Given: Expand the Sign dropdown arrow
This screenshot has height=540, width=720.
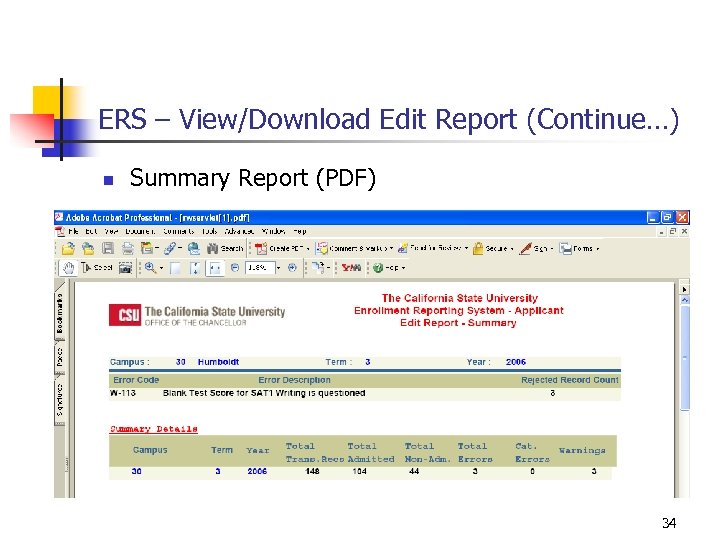Looking at the screenshot, I should 551,248.
